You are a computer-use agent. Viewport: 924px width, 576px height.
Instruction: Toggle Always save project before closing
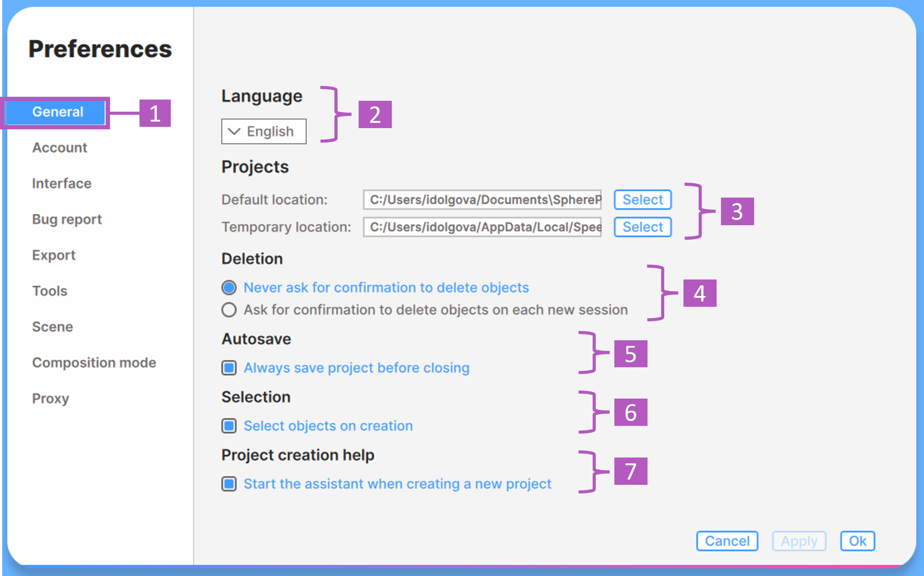point(229,368)
